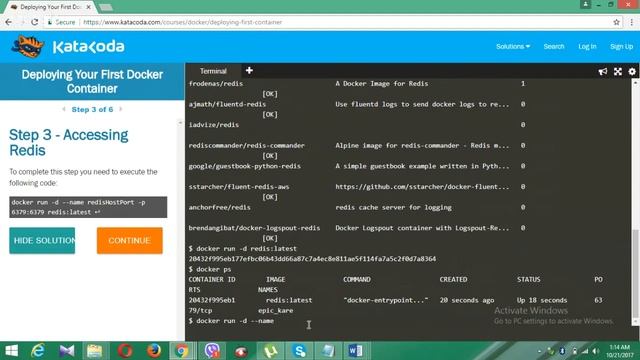640x360 pixels.
Task: Click the orange CONTINUE button
Action: 129,240
